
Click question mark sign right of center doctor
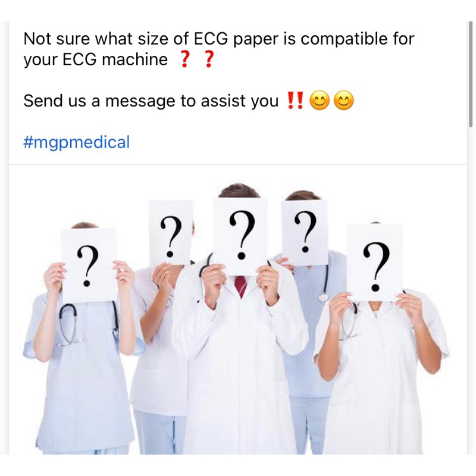(x=305, y=232)
